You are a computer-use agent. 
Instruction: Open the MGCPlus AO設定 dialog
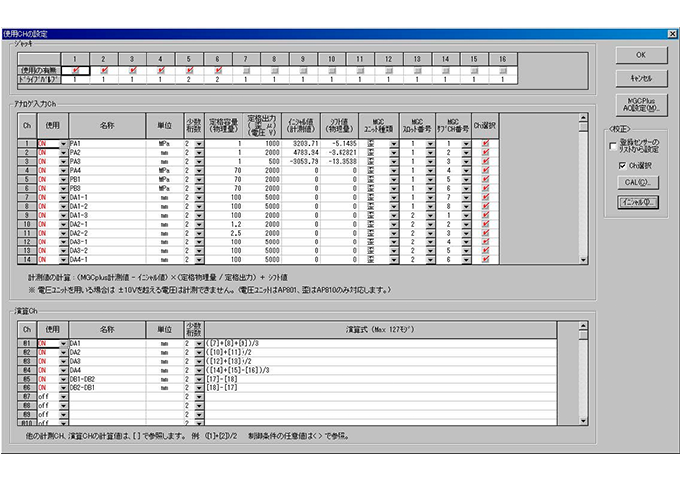(641, 104)
